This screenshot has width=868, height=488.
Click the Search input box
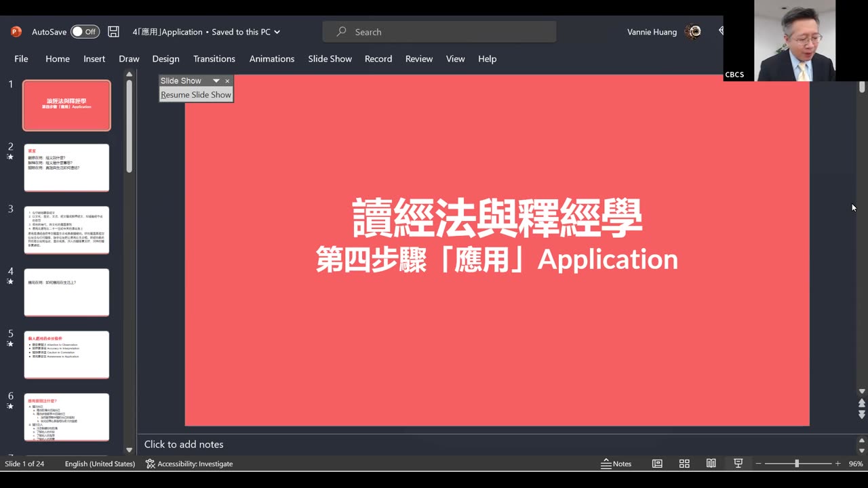(x=439, y=32)
